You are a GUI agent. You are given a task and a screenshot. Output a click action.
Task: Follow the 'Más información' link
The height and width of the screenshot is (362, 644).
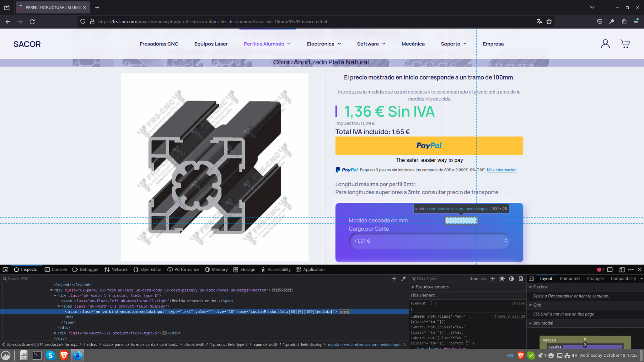point(501,170)
